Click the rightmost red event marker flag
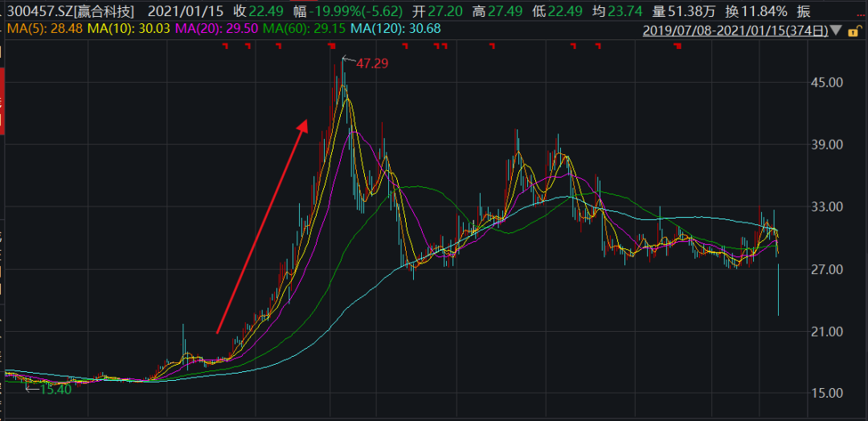Screen dimensions: 868x421 pyautogui.click(x=678, y=47)
